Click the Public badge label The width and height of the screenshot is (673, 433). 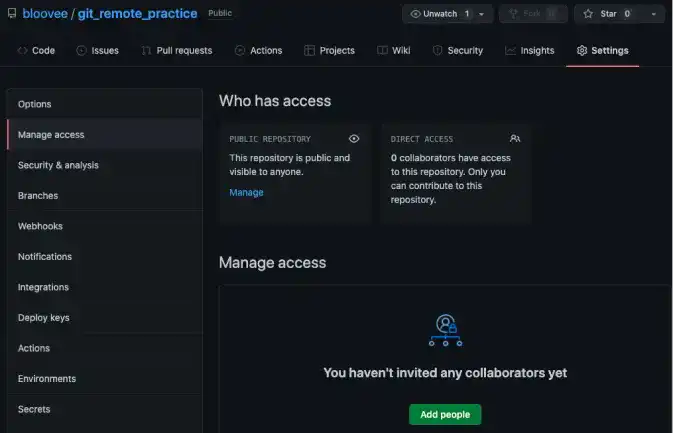click(x=220, y=13)
